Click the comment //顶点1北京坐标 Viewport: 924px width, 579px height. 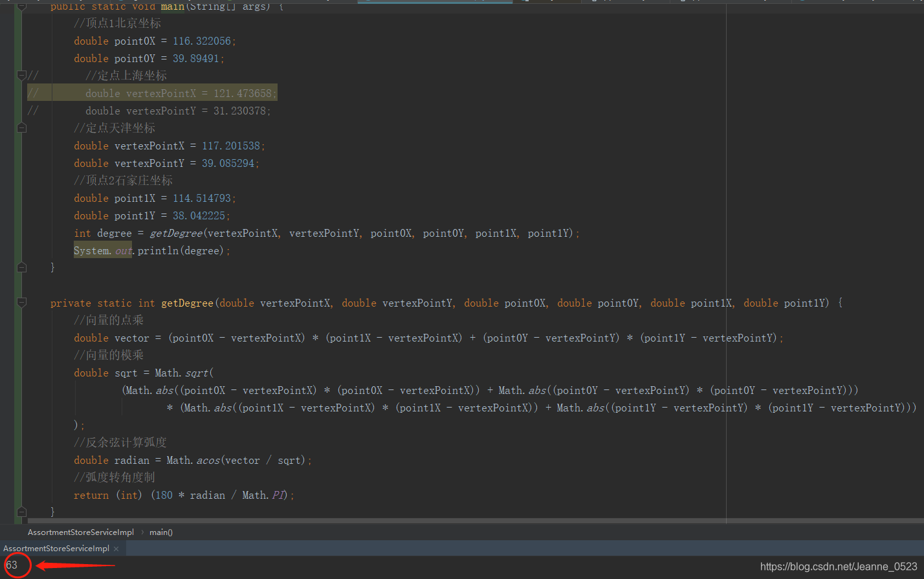click(118, 23)
